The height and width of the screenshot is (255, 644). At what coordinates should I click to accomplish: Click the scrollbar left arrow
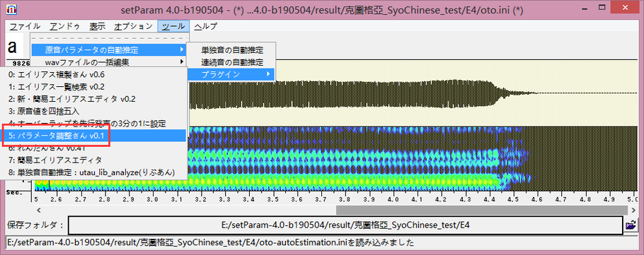click(x=39, y=210)
